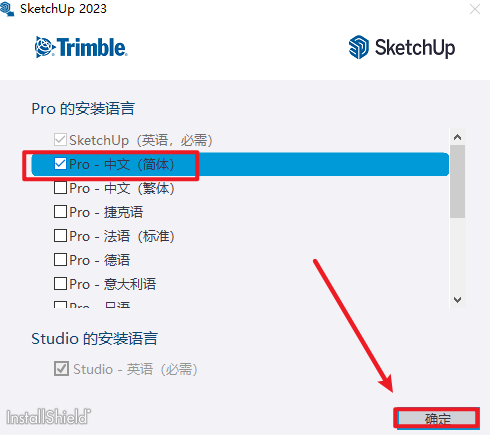
Task: Click the 确定 button
Action: click(437, 418)
